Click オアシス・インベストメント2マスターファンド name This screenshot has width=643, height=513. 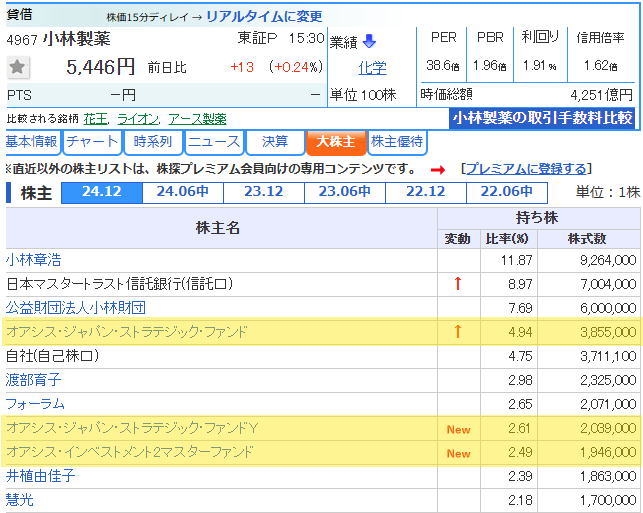coord(130,452)
